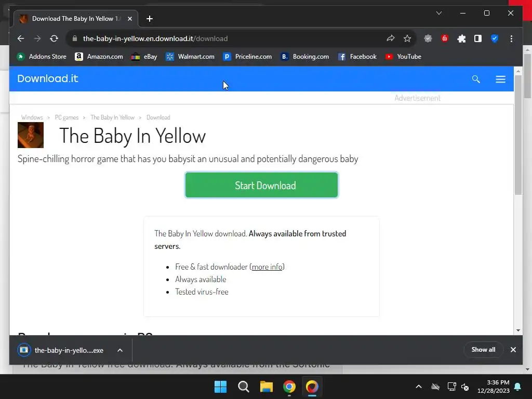Open Priceline.com bookmark
This screenshot has width=532, height=399.
tap(247, 57)
